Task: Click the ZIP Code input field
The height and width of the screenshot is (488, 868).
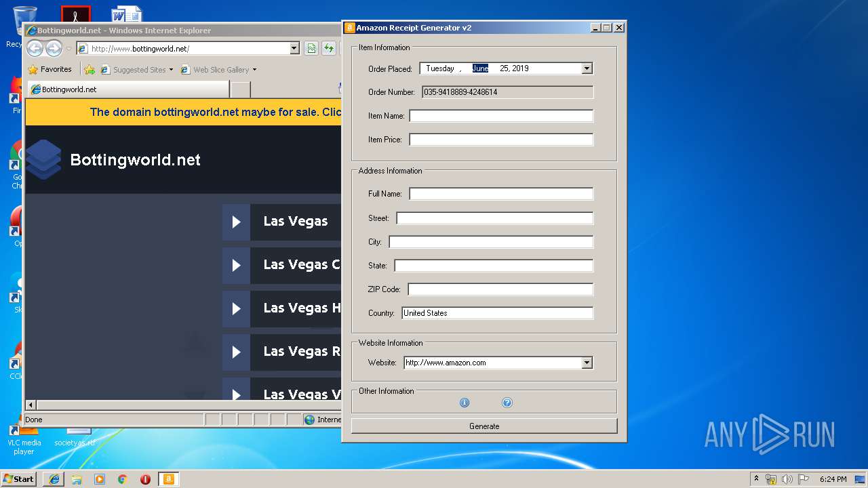Action: pos(500,289)
